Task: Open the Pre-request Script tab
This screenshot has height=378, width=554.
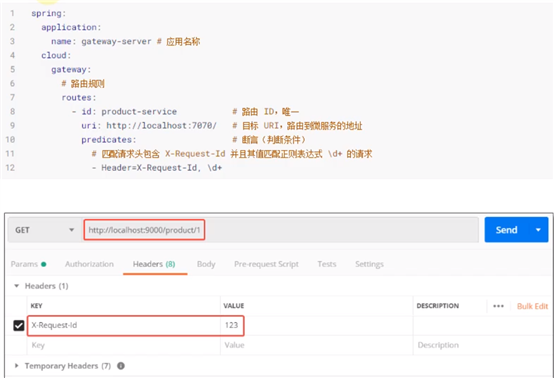Action: (266, 264)
